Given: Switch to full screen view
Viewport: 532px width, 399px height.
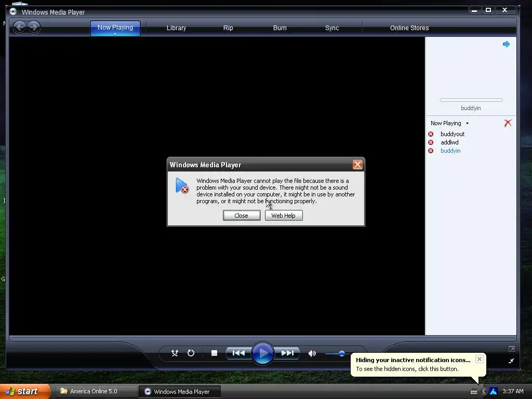Looking at the screenshot, I should tap(512, 349).
